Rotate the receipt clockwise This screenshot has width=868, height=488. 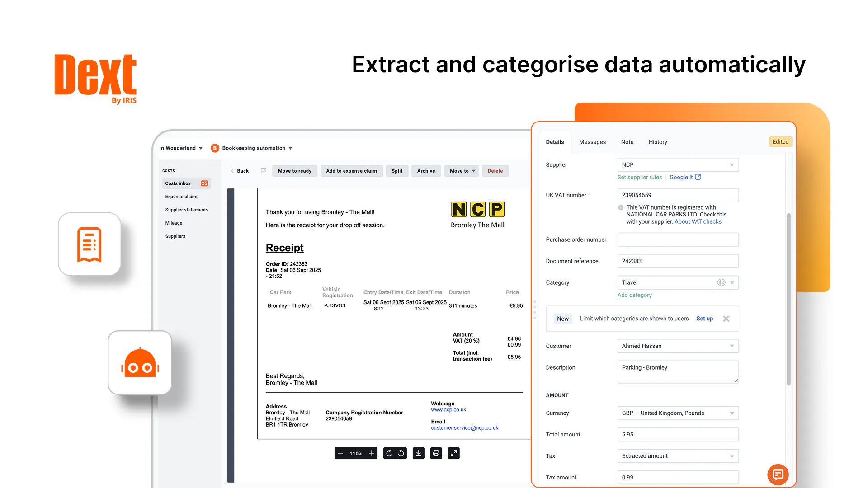point(389,453)
